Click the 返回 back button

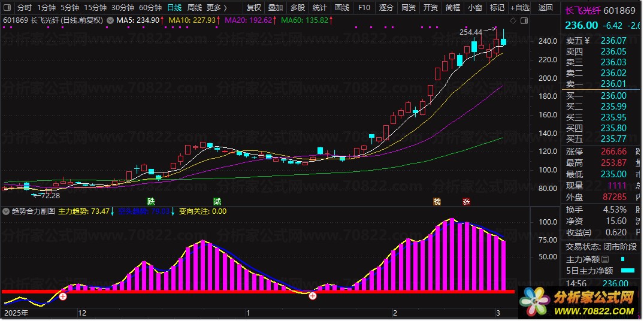click(545, 7)
